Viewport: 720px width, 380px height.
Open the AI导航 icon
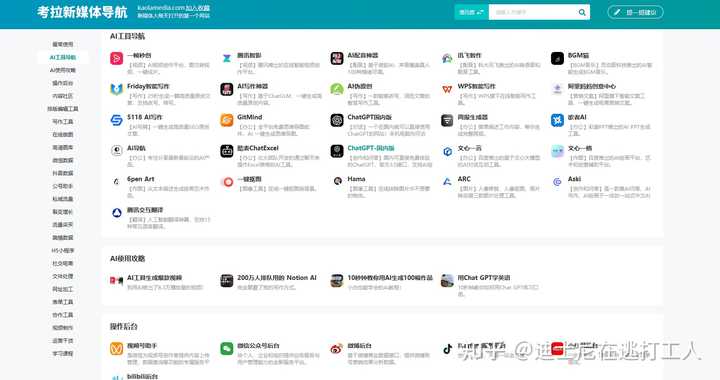tap(117, 151)
